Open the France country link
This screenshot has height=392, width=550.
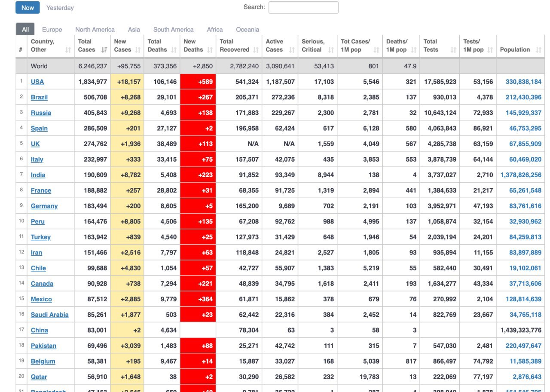coord(41,190)
